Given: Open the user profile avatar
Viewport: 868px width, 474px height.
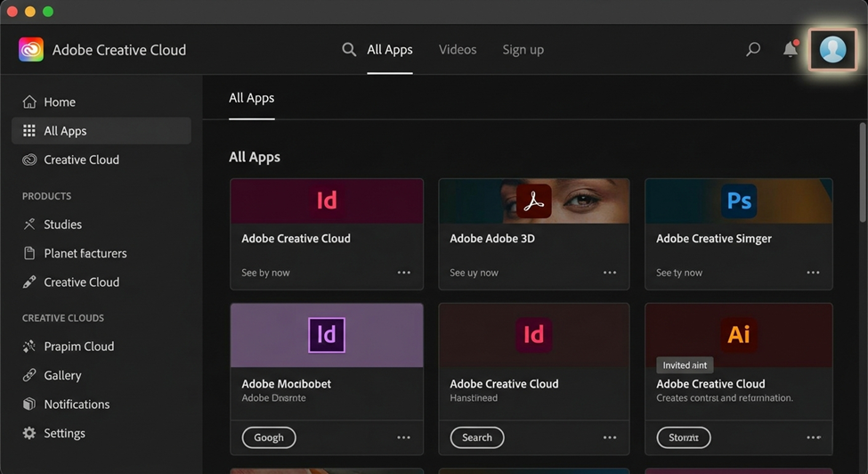Looking at the screenshot, I should click(832, 49).
